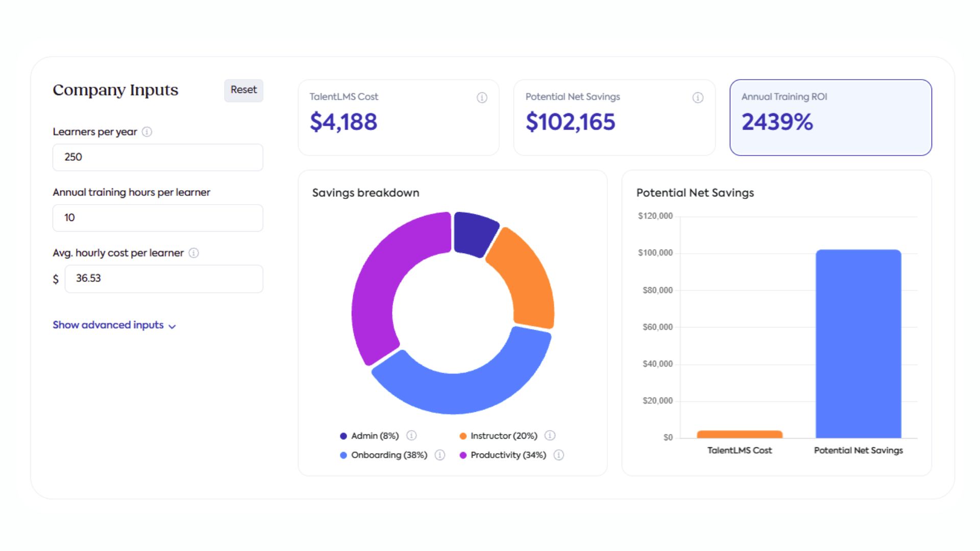Click the info icon on Potential Net Savings card

(x=698, y=97)
